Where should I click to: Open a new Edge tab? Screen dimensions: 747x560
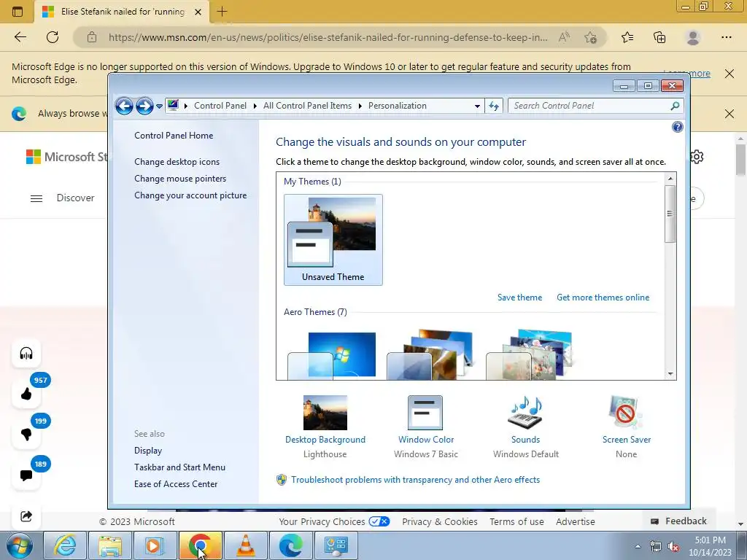[x=222, y=12]
